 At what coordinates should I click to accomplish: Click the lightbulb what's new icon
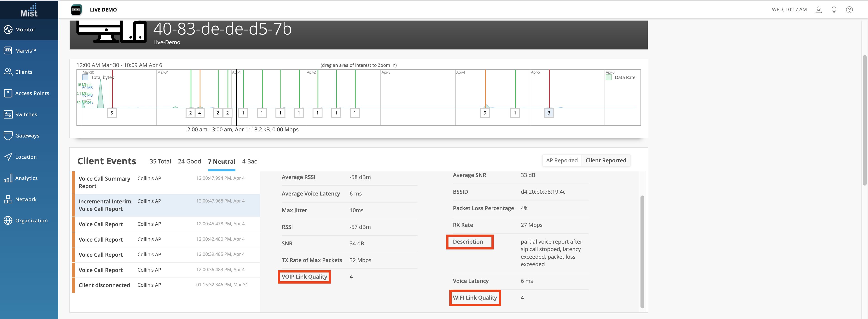click(x=834, y=10)
